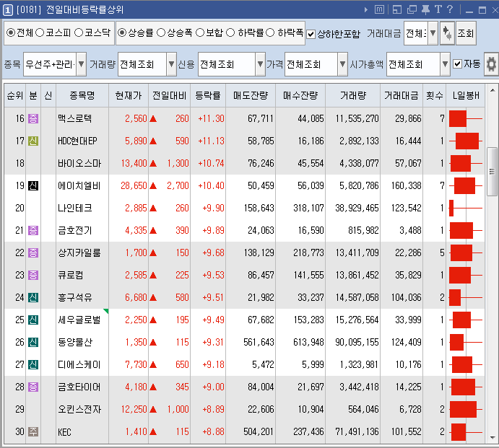Click the title bar play arrow icon
This screenshot has height=448, width=499.
366,10
